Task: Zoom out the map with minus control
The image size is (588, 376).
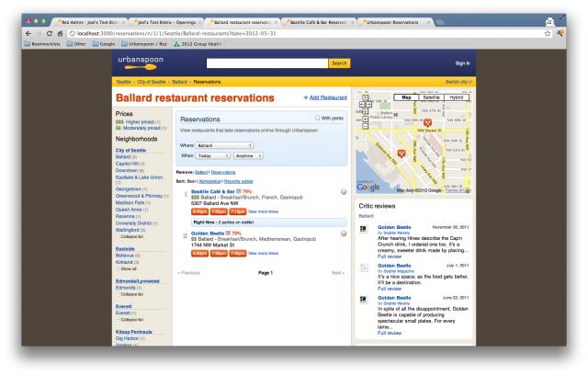Action: click(x=366, y=127)
